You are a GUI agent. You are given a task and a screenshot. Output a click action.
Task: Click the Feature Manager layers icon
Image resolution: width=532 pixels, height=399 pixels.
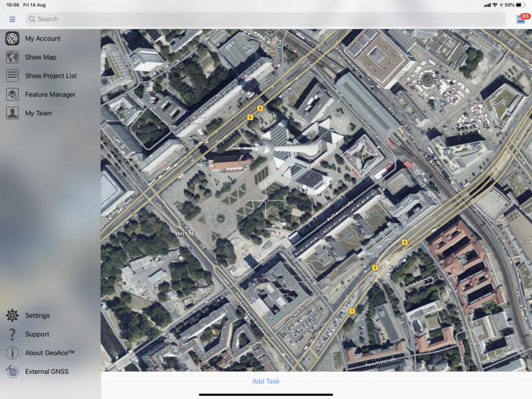tap(12, 94)
